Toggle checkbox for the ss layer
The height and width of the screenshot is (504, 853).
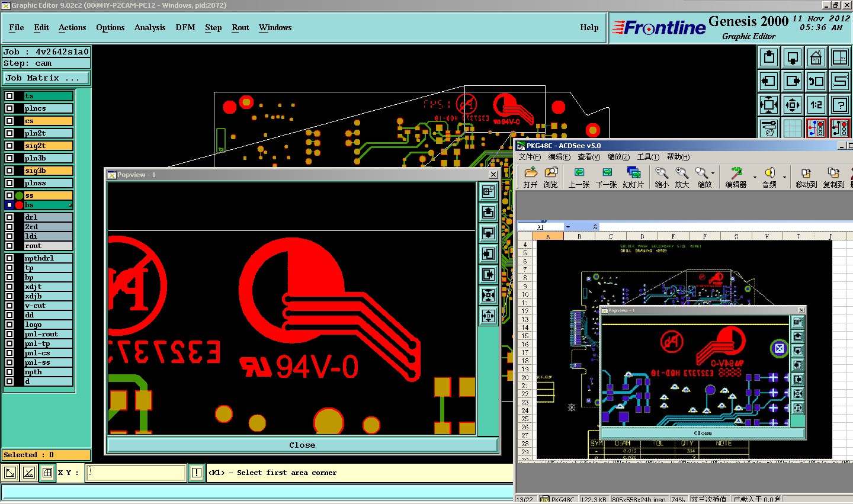pos(9,195)
